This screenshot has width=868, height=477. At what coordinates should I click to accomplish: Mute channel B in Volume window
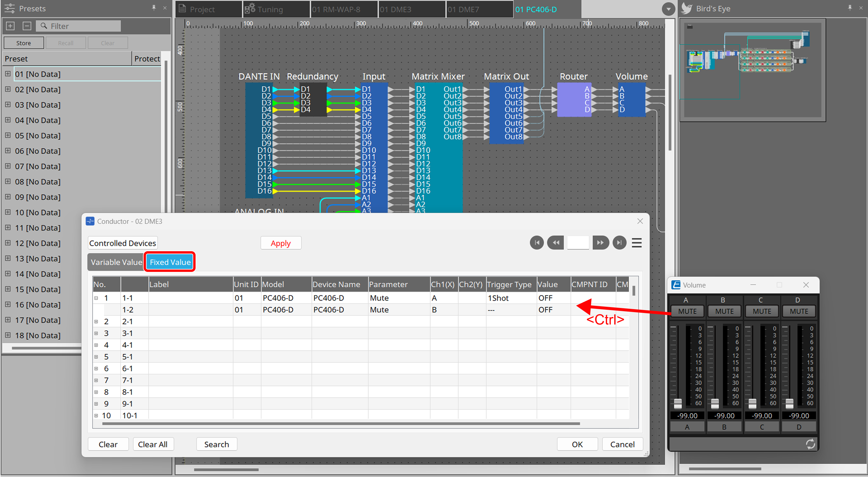(724, 311)
